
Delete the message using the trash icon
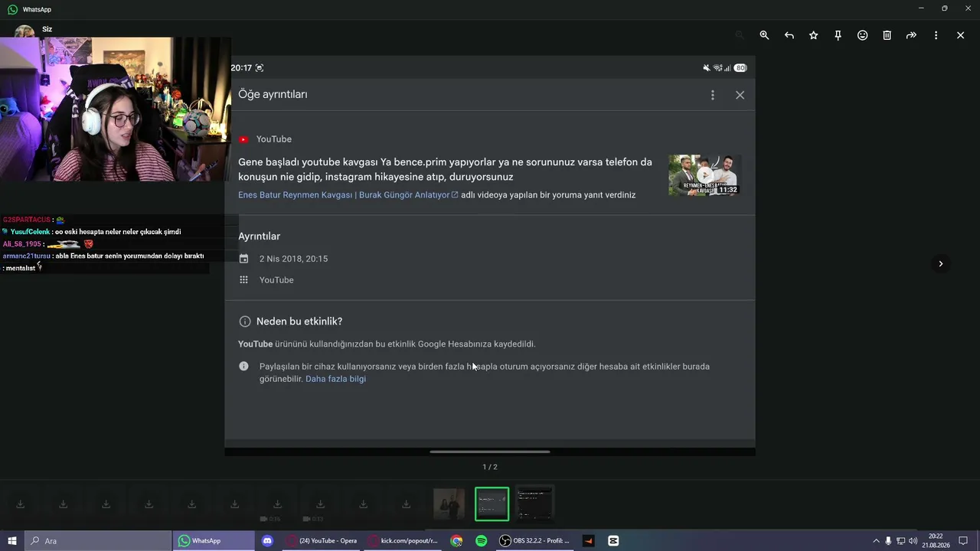(x=887, y=35)
